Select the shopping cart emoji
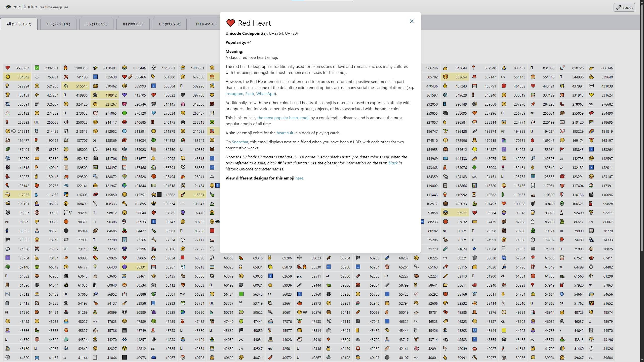This screenshot has height=362, width=644. [x=37, y=104]
